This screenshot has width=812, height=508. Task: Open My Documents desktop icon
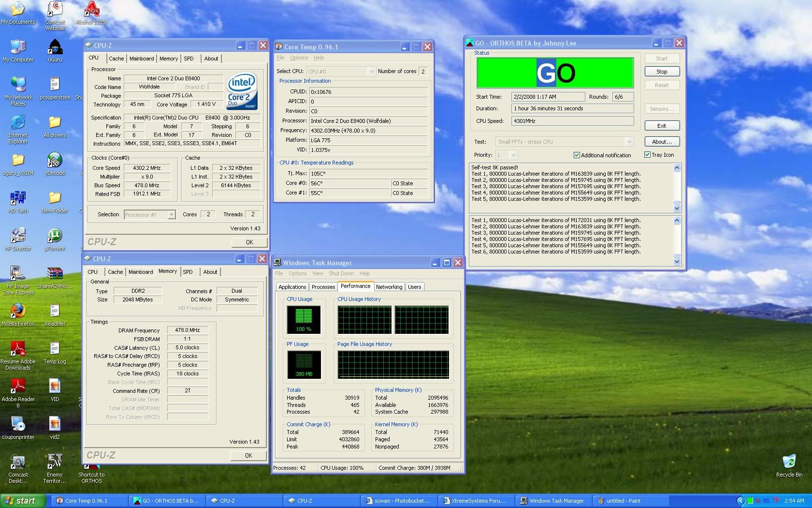click(18, 13)
